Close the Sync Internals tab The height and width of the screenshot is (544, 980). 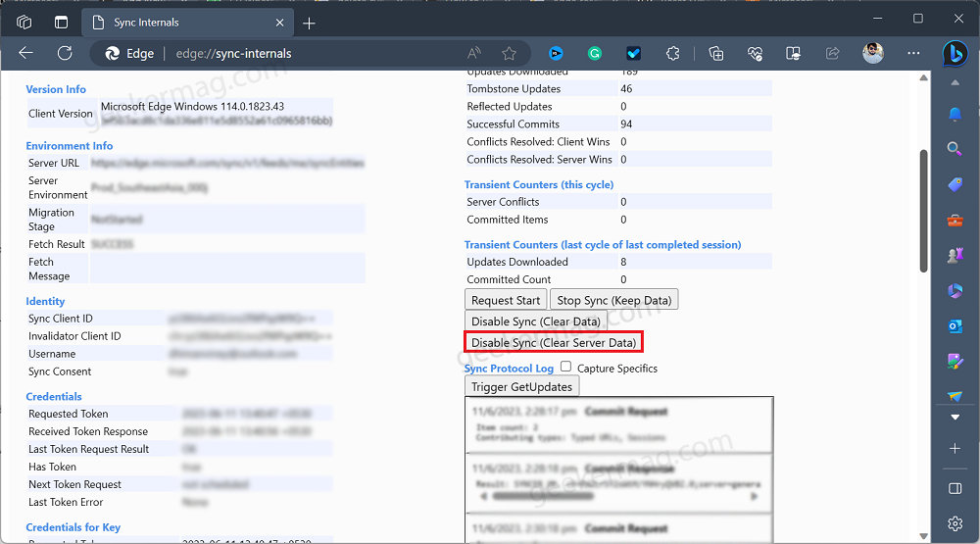coord(279,23)
